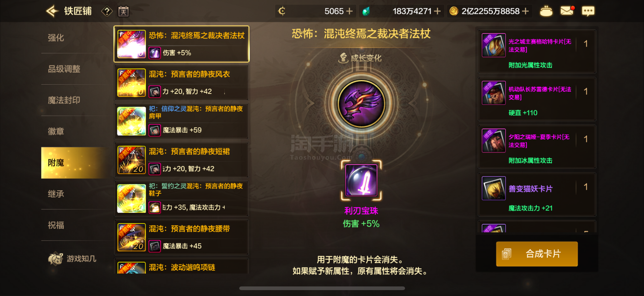Tap the 利刃宝珠 orb slot icon
The image size is (644, 296).
pyautogui.click(x=361, y=180)
